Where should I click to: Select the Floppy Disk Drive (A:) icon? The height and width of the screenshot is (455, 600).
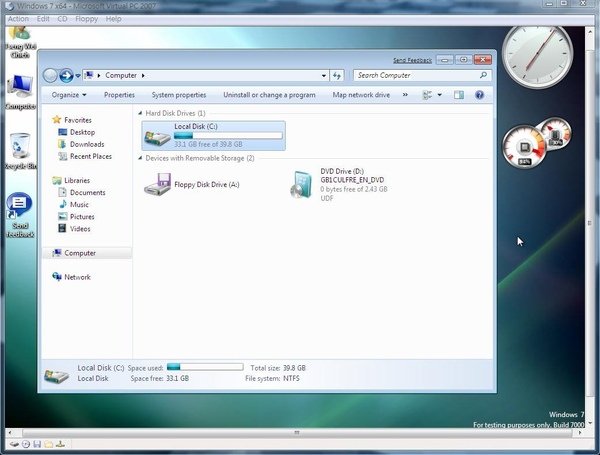tap(157, 184)
